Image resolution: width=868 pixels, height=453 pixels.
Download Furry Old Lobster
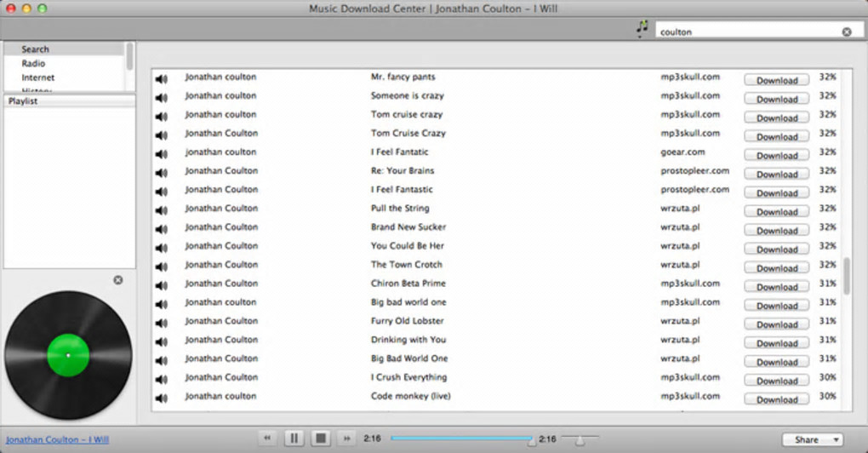[x=777, y=324]
